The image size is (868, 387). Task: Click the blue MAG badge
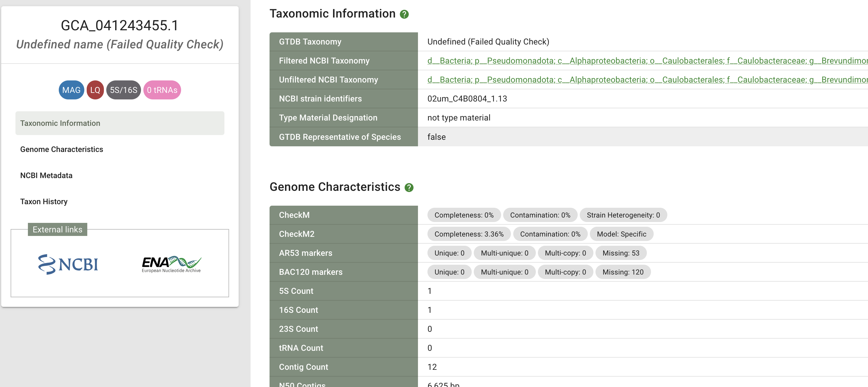[71, 90]
